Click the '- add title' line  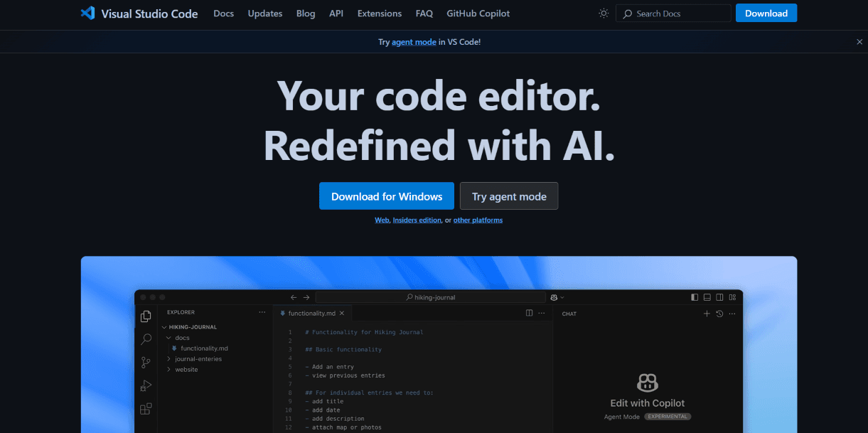[x=324, y=402]
